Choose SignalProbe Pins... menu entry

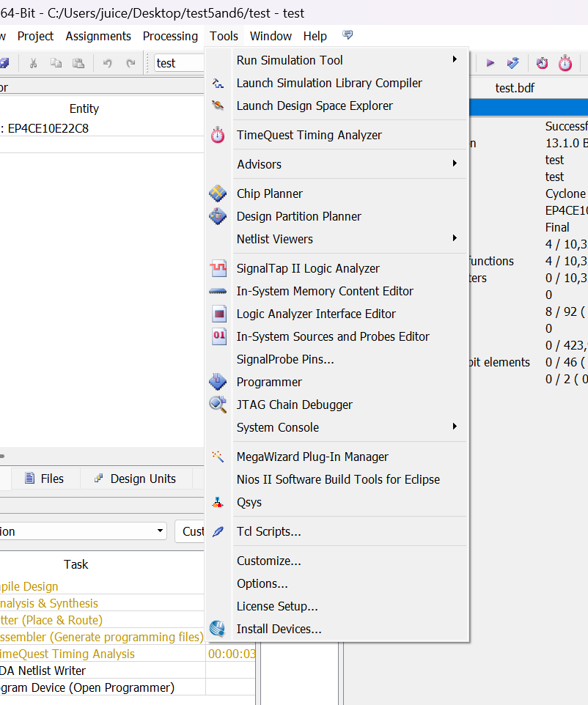click(285, 359)
